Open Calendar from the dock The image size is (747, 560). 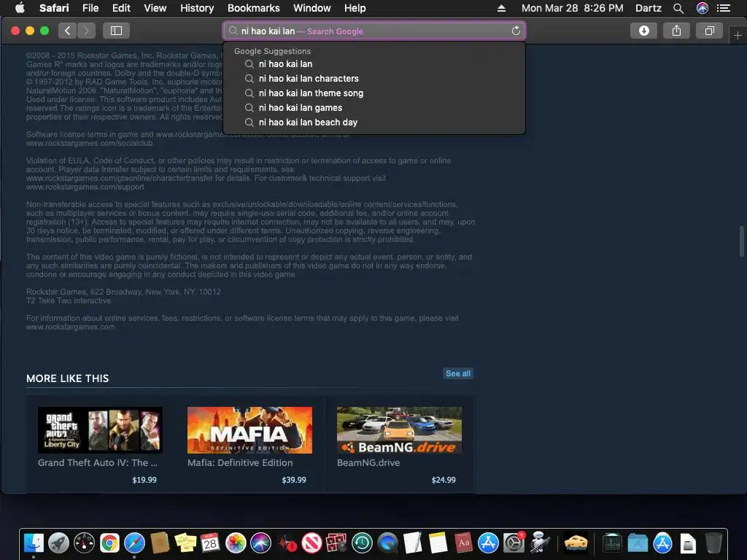pyautogui.click(x=211, y=542)
